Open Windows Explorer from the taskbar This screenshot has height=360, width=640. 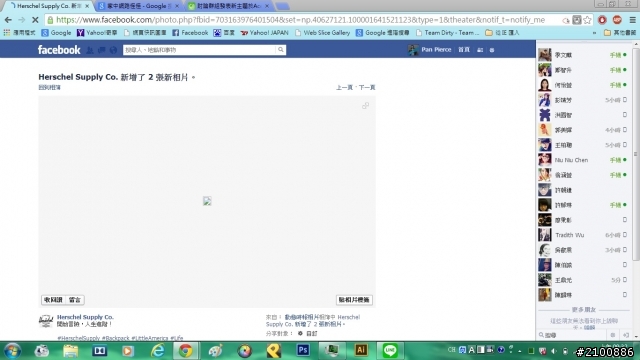70,351
